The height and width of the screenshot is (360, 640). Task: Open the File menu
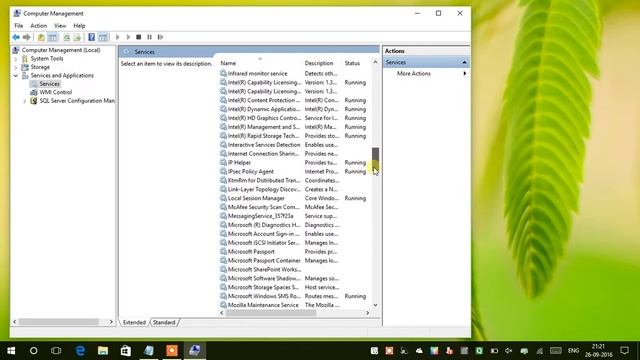click(19, 26)
